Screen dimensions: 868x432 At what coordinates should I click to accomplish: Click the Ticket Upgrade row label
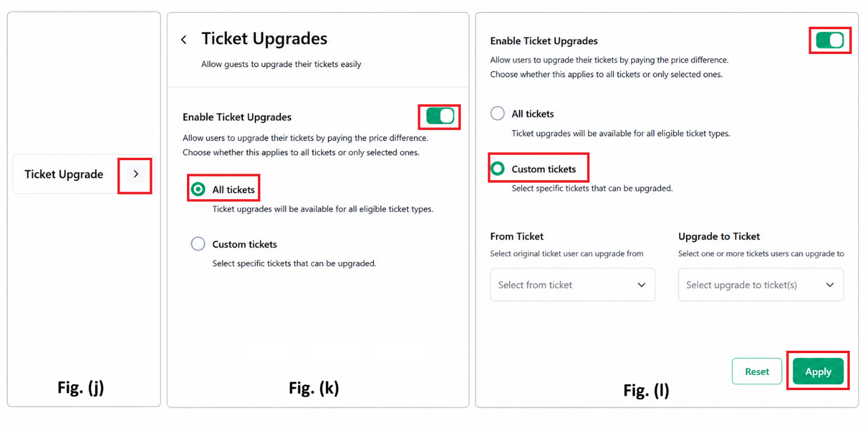(64, 174)
